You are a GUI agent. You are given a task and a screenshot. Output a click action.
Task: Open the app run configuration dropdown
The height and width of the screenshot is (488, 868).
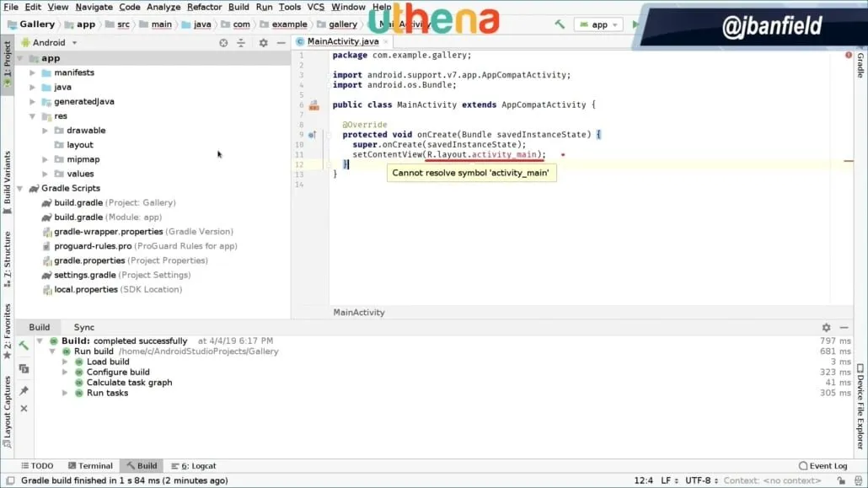pos(598,24)
